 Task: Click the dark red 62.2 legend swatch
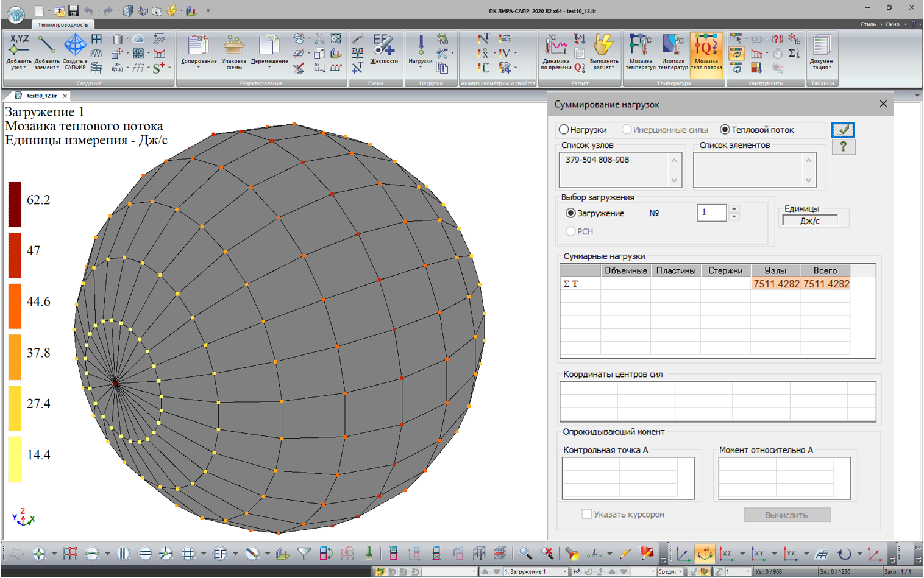coord(15,204)
